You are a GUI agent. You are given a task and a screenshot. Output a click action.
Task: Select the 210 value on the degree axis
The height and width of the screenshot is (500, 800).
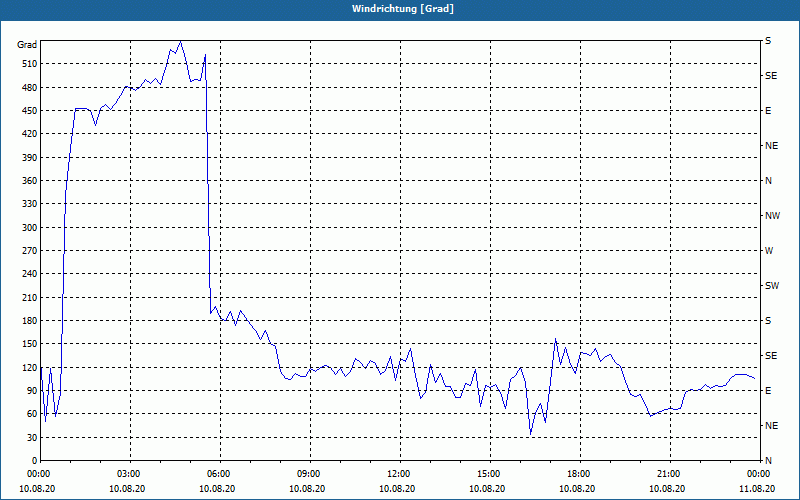30,297
